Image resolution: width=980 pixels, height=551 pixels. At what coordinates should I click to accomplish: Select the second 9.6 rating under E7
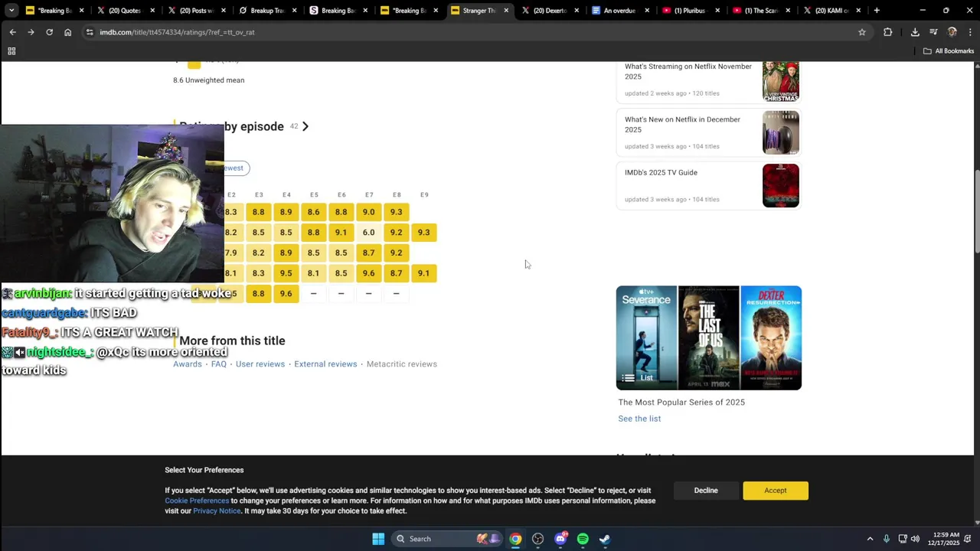(x=368, y=273)
